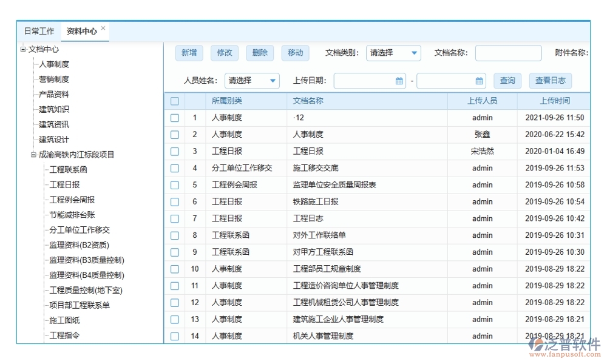Screen dimensions: 607x364
Task: Click inside the 文档名称 input field
Action: click(x=508, y=53)
